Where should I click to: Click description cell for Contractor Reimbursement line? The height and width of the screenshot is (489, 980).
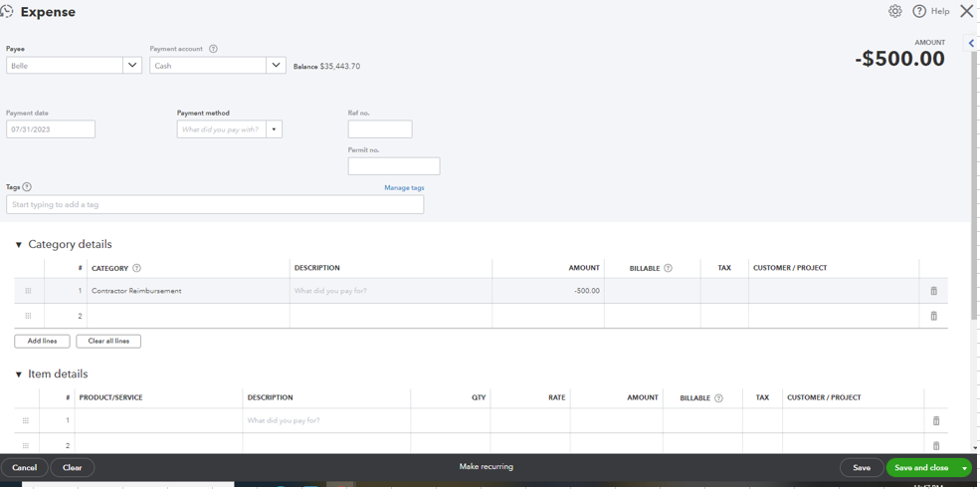coord(391,291)
